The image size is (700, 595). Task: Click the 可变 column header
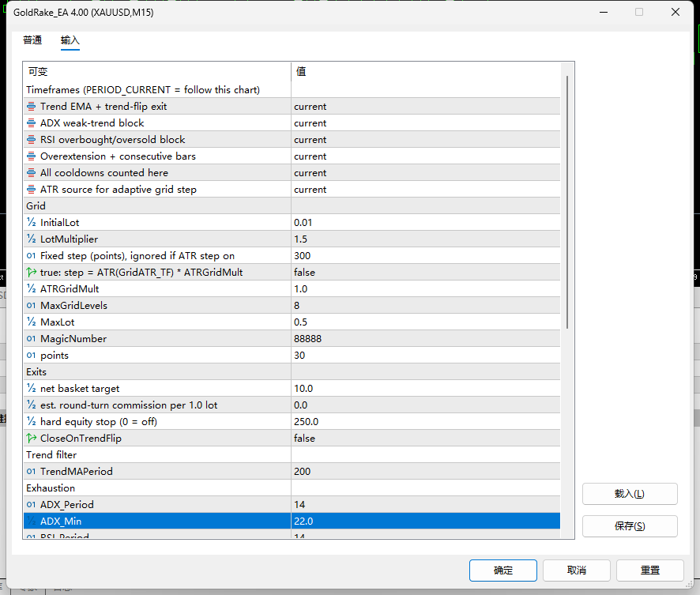pos(38,71)
